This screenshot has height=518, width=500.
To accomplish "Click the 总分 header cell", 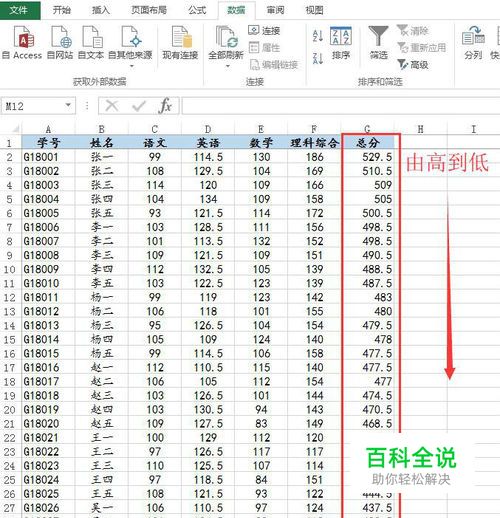I will click(367, 143).
